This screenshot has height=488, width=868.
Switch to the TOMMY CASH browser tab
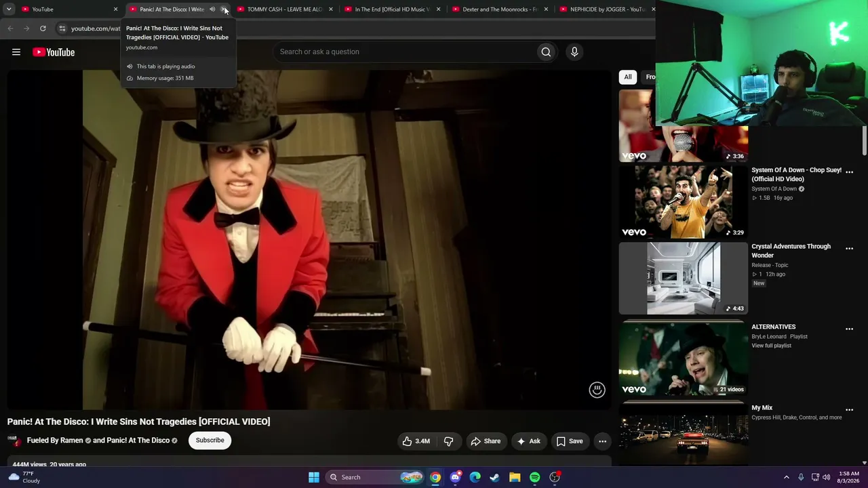click(x=285, y=9)
